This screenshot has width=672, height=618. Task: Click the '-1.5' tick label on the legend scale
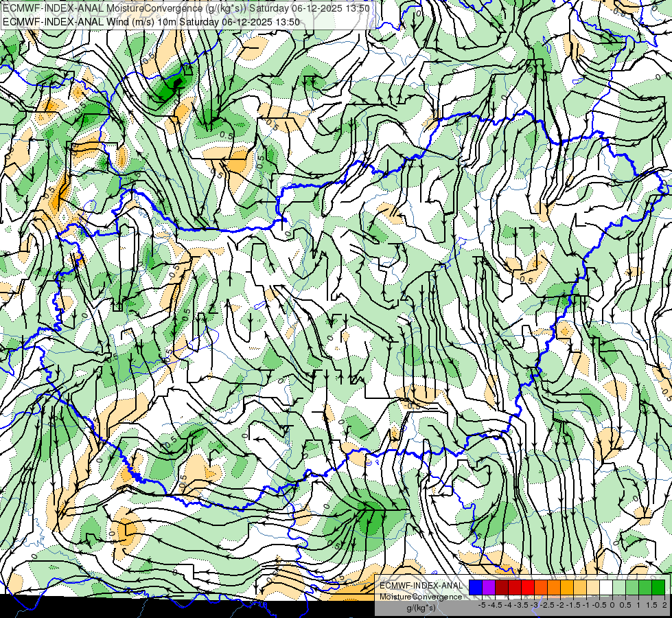click(573, 605)
